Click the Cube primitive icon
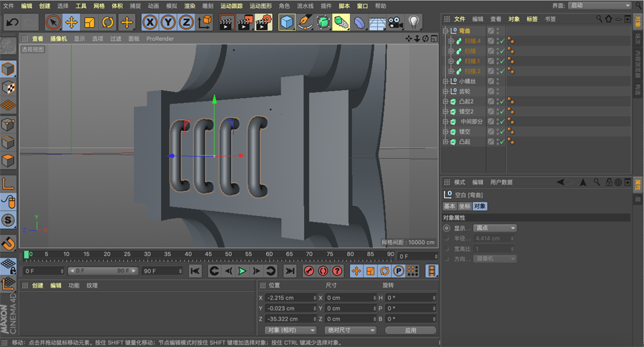Image resolution: width=644 pixels, height=347 pixels. pyautogui.click(x=287, y=22)
